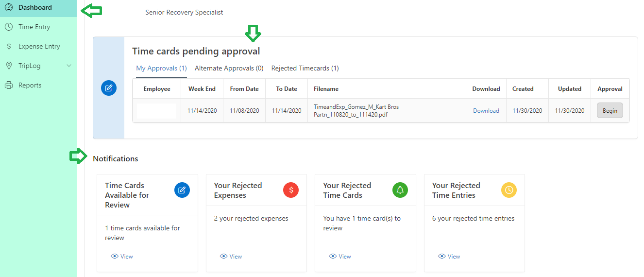
Task: View time cards available for review
Action: click(x=122, y=257)
